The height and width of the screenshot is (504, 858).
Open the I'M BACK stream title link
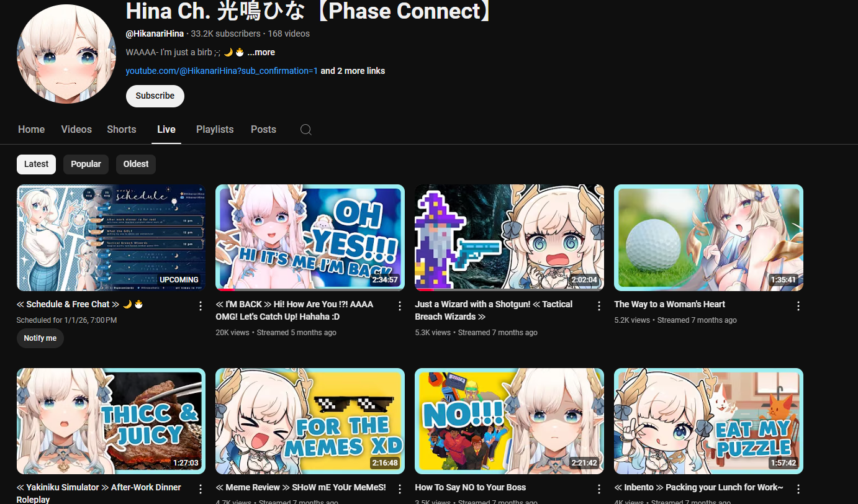pos(295,310)
